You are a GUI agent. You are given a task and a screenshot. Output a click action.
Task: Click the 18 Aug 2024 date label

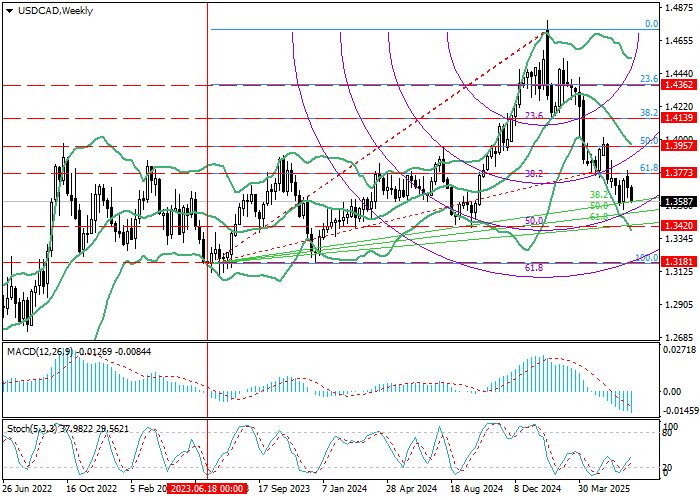476,488
